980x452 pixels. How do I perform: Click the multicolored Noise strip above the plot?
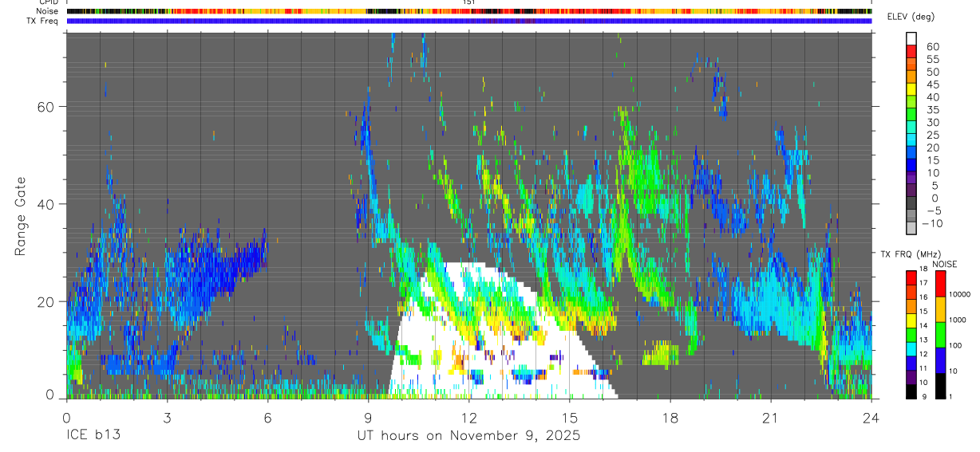pyautogui.click(x=468, y=11)
